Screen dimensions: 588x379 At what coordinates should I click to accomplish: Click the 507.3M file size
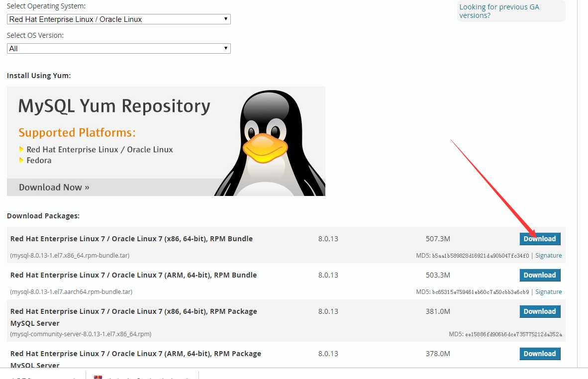tap(438, 239)
